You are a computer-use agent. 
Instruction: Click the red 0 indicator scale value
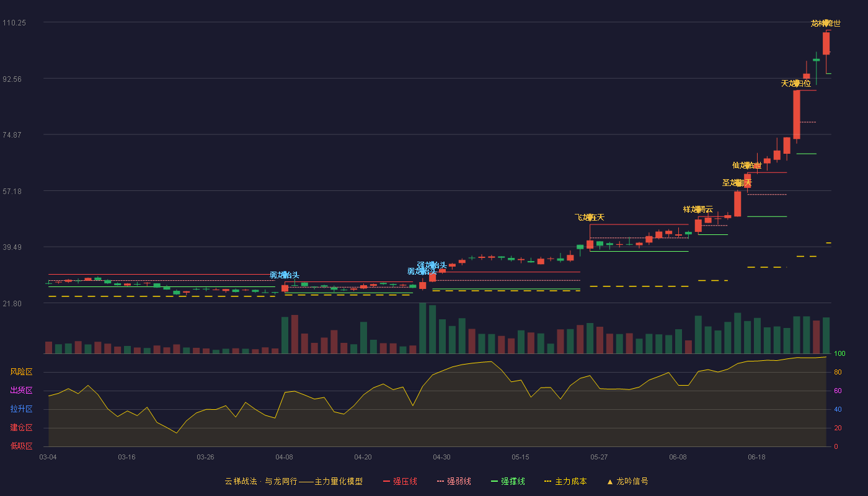click(x=835, y=446)
